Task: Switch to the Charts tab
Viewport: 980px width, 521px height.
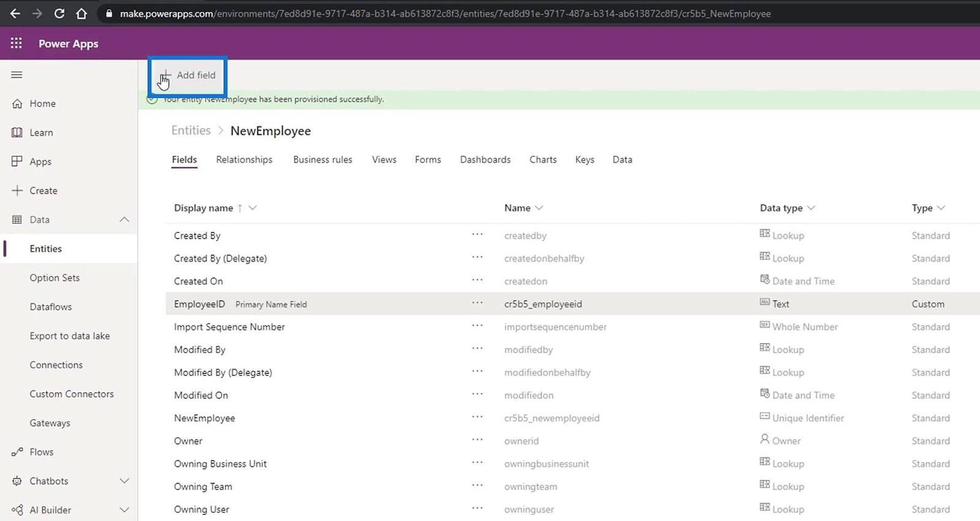Action: [x=543, y=159]
